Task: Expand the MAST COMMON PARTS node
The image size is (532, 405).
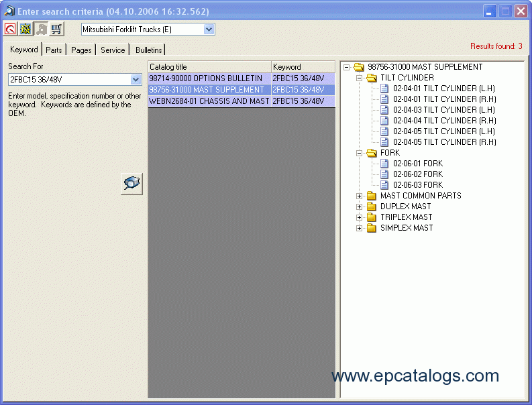Action: pos(359,196)
